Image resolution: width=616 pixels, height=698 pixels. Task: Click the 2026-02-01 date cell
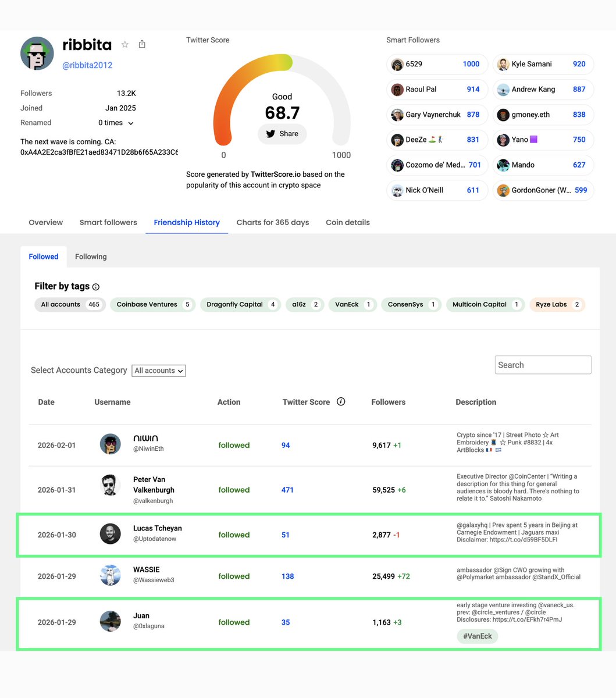(x=57, y=446)
